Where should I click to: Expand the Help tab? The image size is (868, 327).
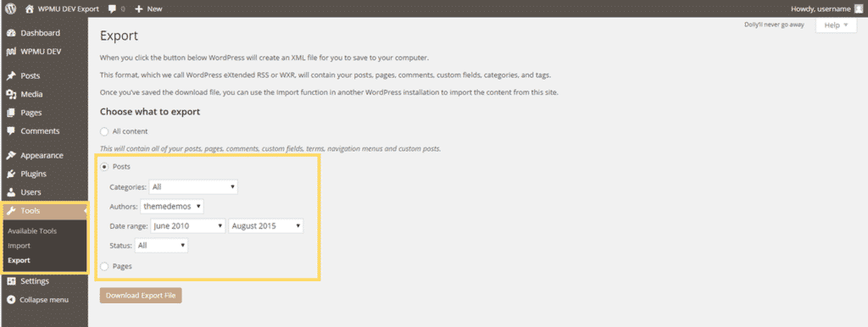point(836,25)
